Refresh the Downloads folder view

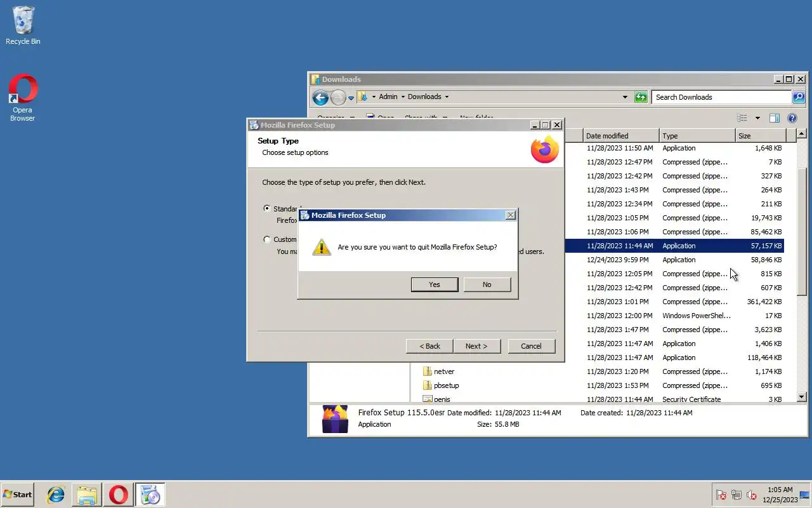click(641, 97)
